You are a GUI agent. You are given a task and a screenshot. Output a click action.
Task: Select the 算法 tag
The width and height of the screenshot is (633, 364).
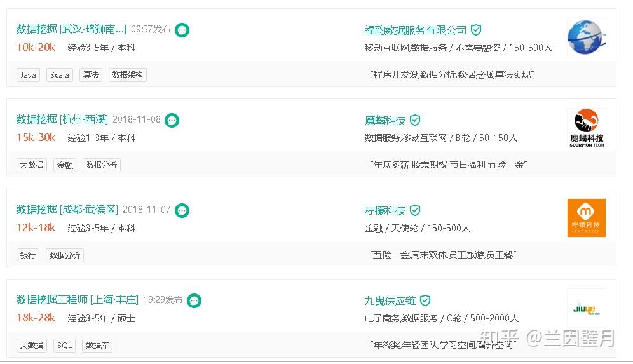point(91,75)
